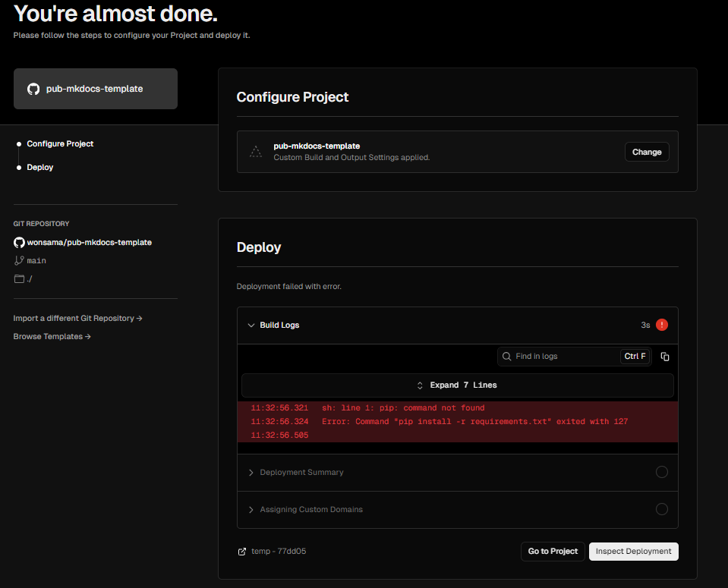Click the triangle framework icon in Configure Project
Viewport: 728px width, 588px height.
(255, 152)
